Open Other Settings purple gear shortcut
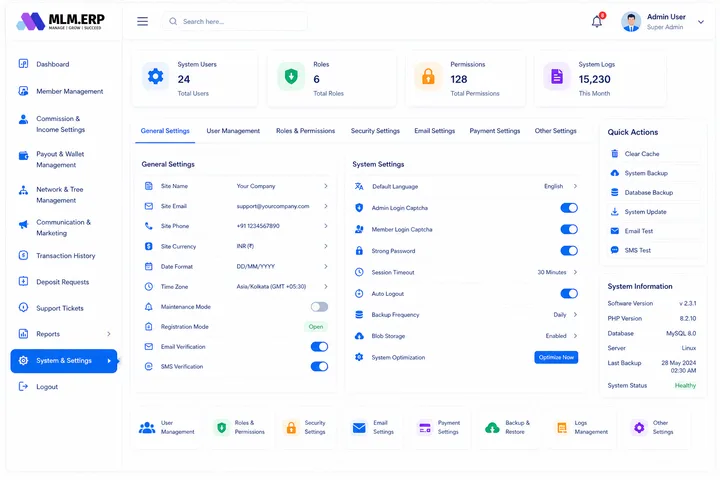Viewport: 720px width, 480px height. coord(639,428)
